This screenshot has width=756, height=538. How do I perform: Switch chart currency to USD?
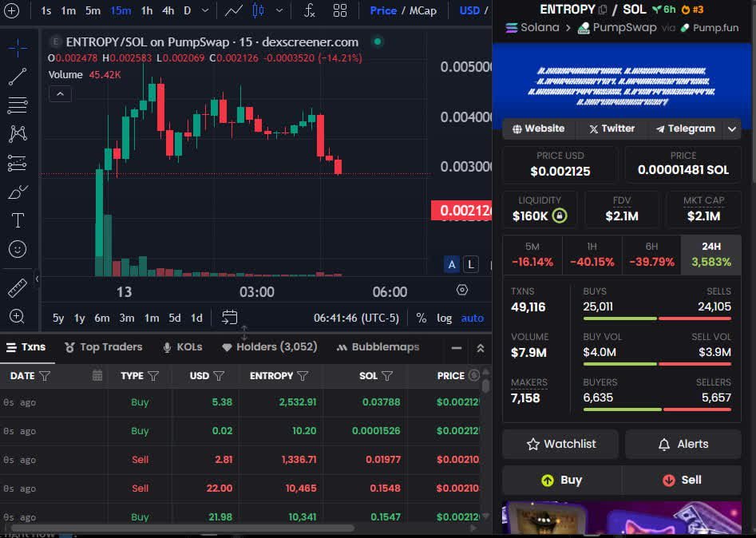click(x=469, y=10)
